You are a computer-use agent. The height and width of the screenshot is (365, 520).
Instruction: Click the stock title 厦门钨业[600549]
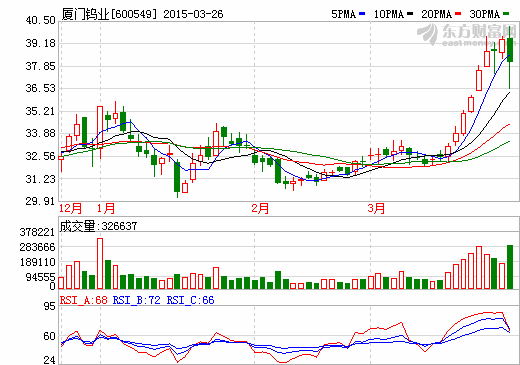tap(109, 14)
